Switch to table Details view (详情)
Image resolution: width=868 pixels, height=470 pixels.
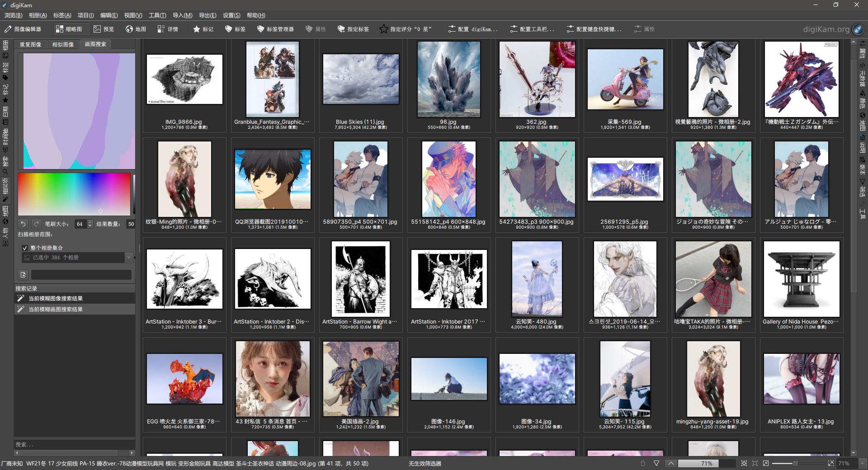(168, 29)
